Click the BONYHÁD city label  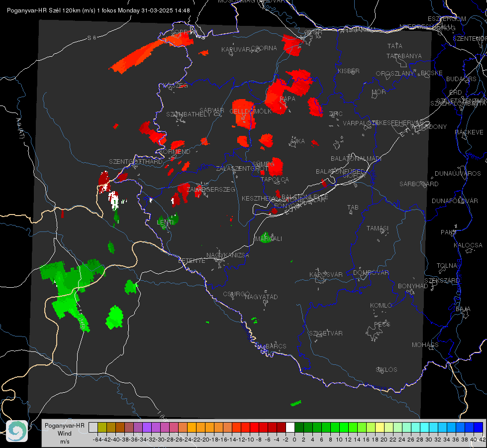coord(413,286)
